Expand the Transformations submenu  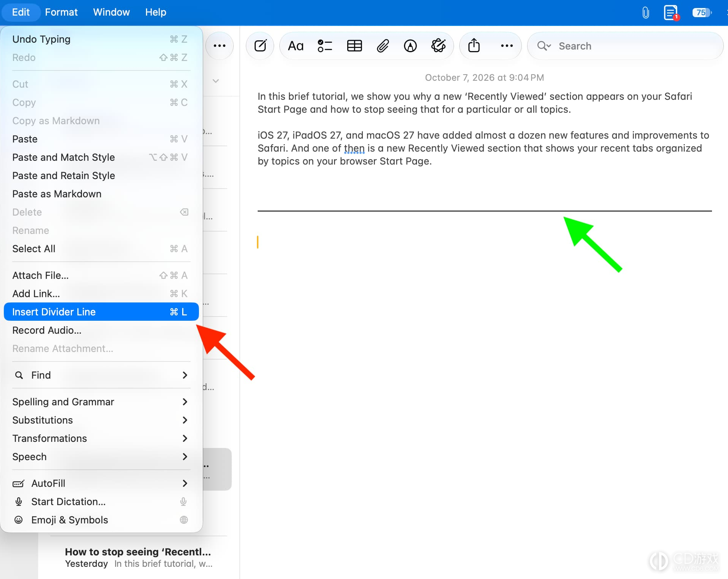101,438
